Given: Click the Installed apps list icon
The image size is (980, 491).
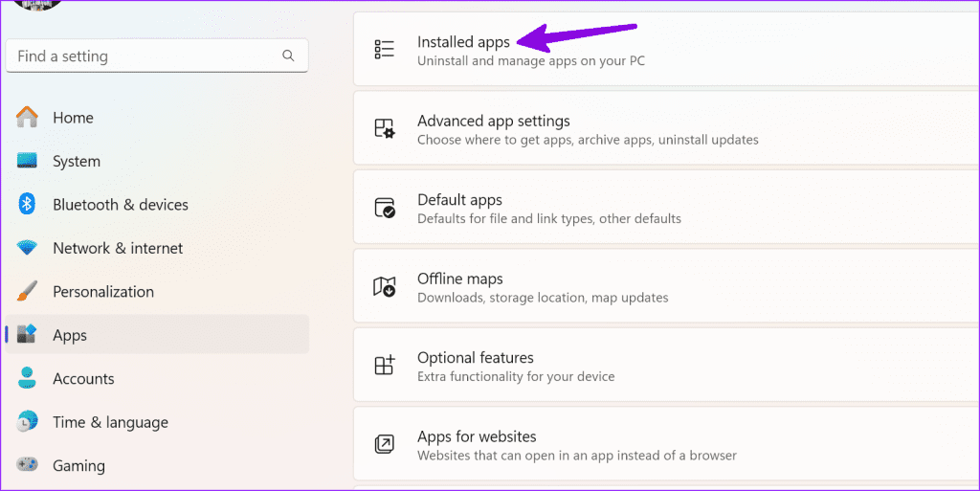Looking at the screenshot, I should 385,50.
